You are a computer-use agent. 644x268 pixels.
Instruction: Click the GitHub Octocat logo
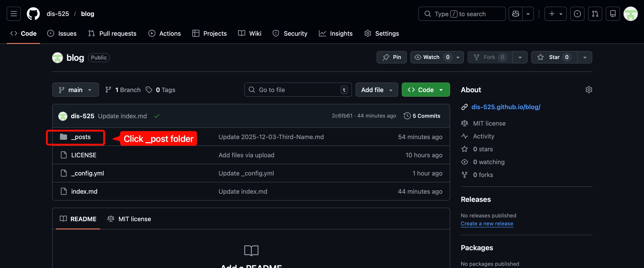click(33, 14)
